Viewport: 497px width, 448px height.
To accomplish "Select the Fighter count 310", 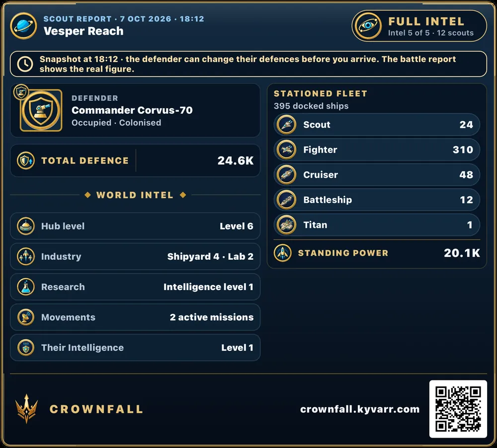I will pyautogui.click(x=463, y=149).
